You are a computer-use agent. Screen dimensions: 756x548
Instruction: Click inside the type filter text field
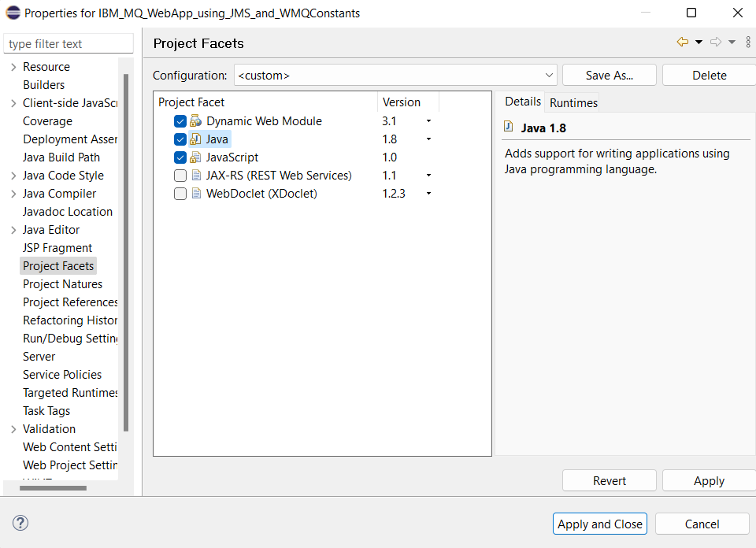(67, 43)
